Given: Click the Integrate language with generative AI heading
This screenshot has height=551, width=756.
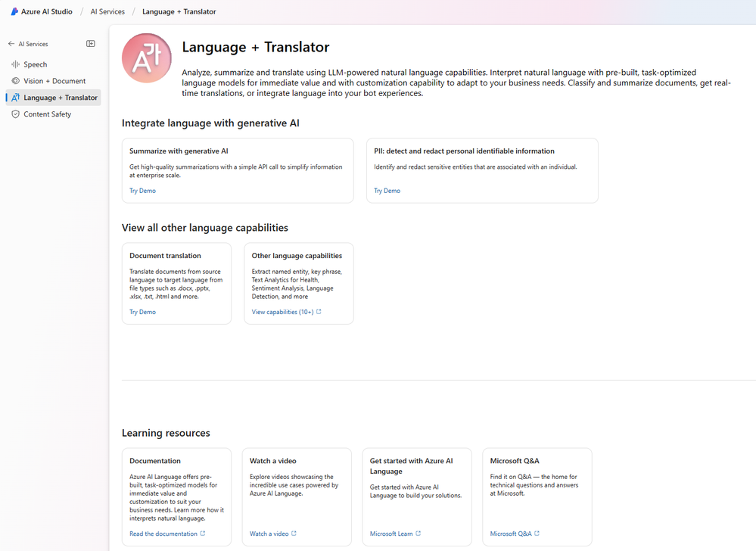Looking at the screenshot, I should pos(210,123).
